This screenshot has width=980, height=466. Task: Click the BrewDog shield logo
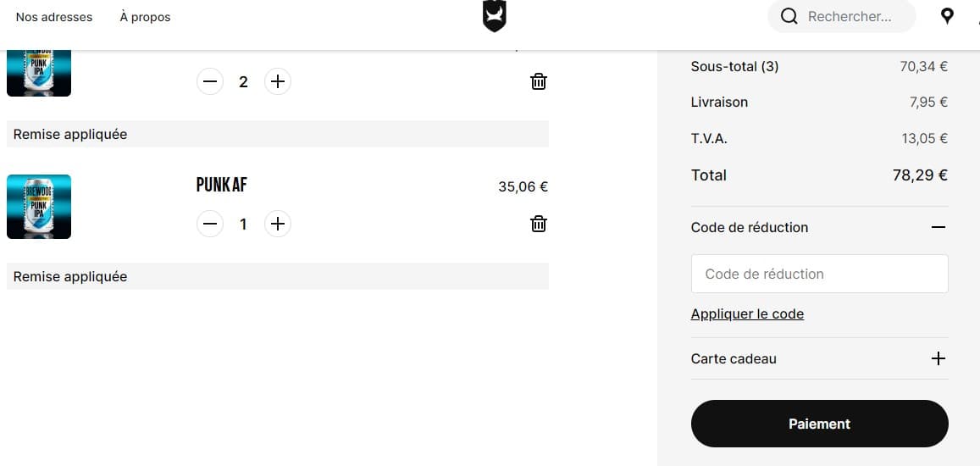tap(494, 16)
